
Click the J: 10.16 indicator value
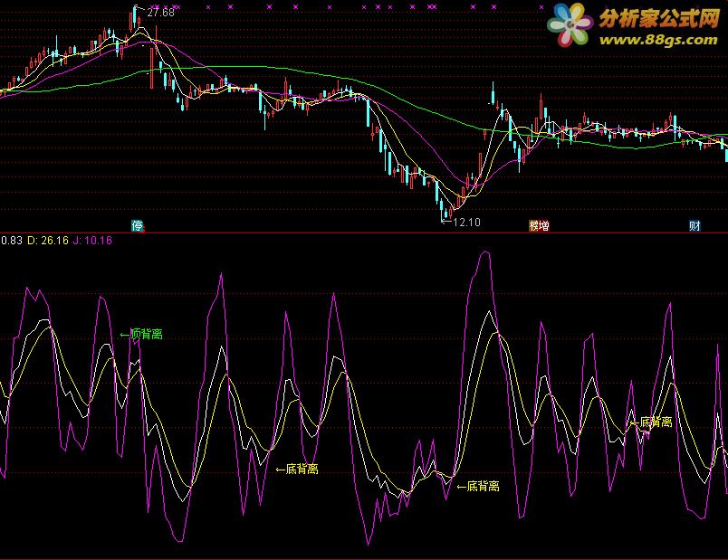tap(93, 241)
